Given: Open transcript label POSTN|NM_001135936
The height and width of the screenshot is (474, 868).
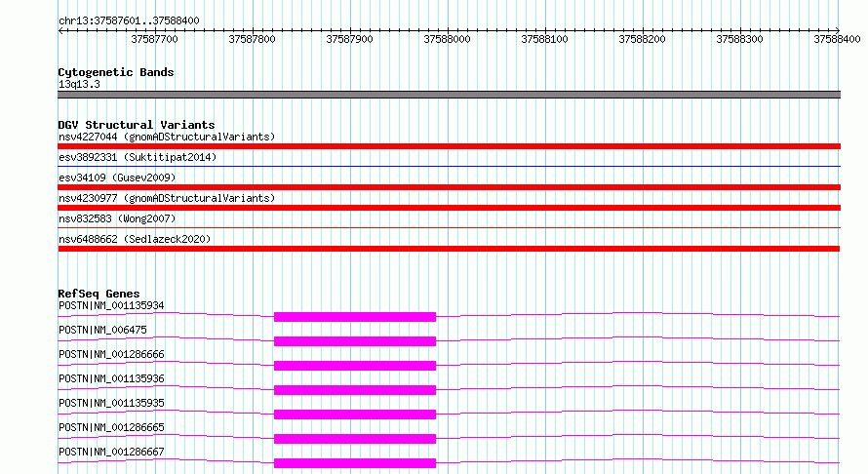Looking at the screenshot, I should pos(111,378).
